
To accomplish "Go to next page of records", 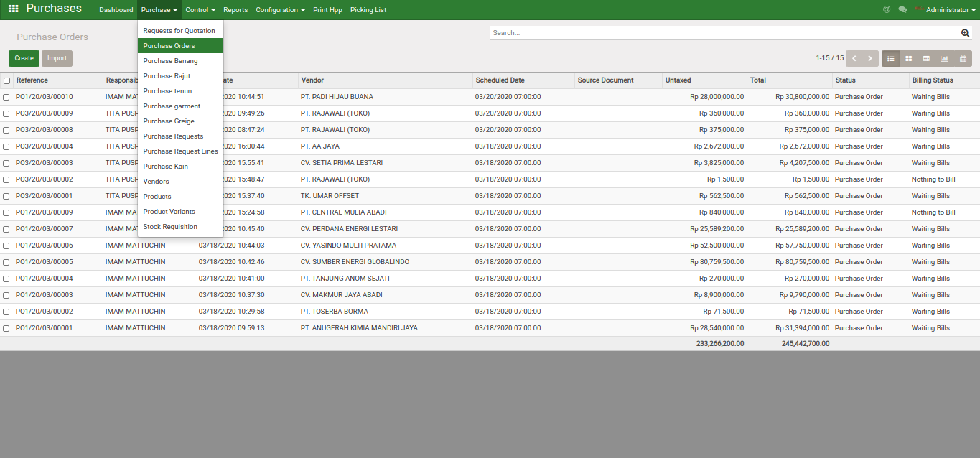I will (870, 59).
